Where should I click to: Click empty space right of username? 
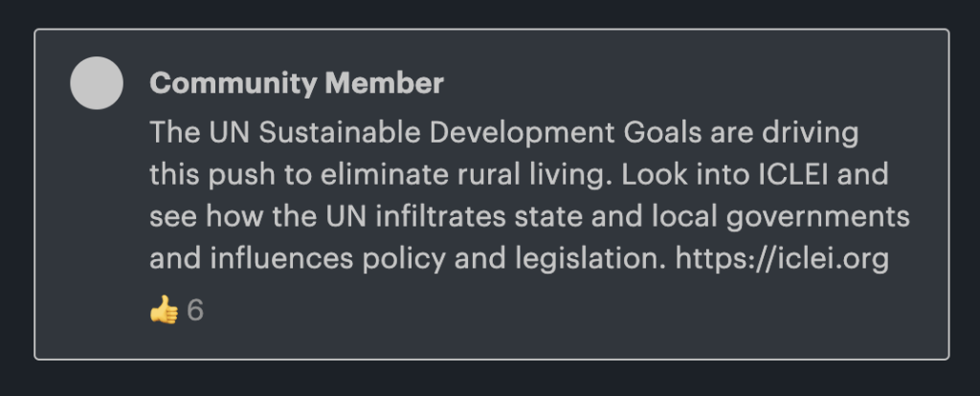670,84
